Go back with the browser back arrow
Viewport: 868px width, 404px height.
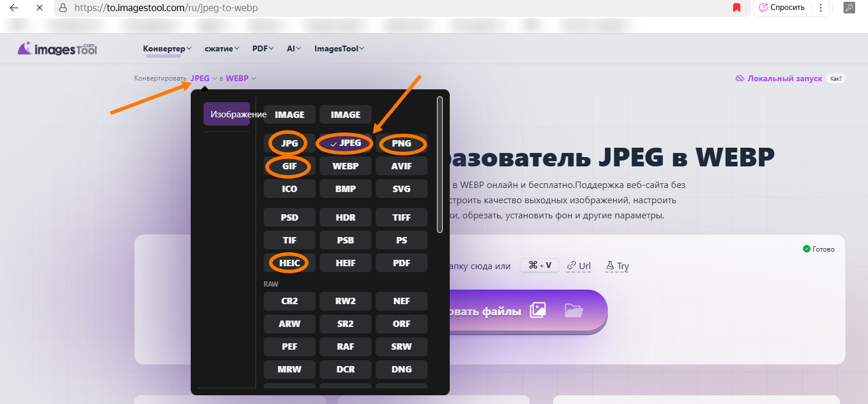tap(15, 8)
